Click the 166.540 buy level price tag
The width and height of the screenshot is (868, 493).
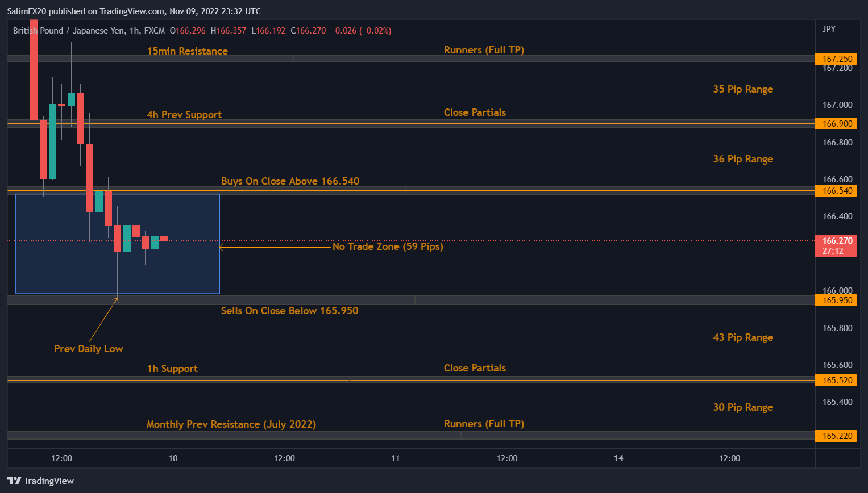pyautogui.click(x=837, y=191)
